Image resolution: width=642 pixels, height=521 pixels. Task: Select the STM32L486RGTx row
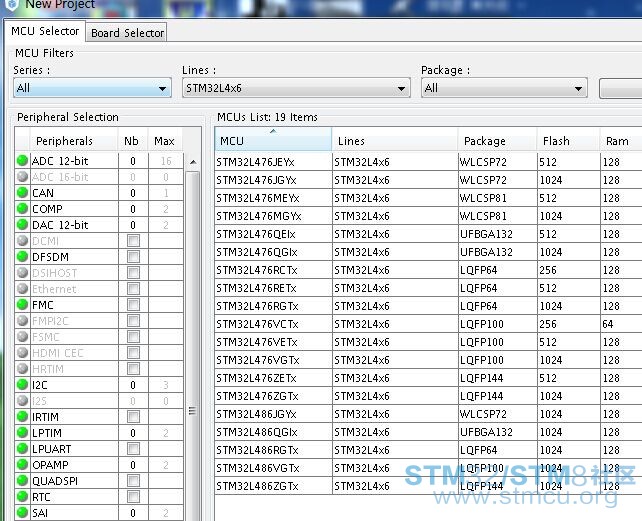coord(428,450)
